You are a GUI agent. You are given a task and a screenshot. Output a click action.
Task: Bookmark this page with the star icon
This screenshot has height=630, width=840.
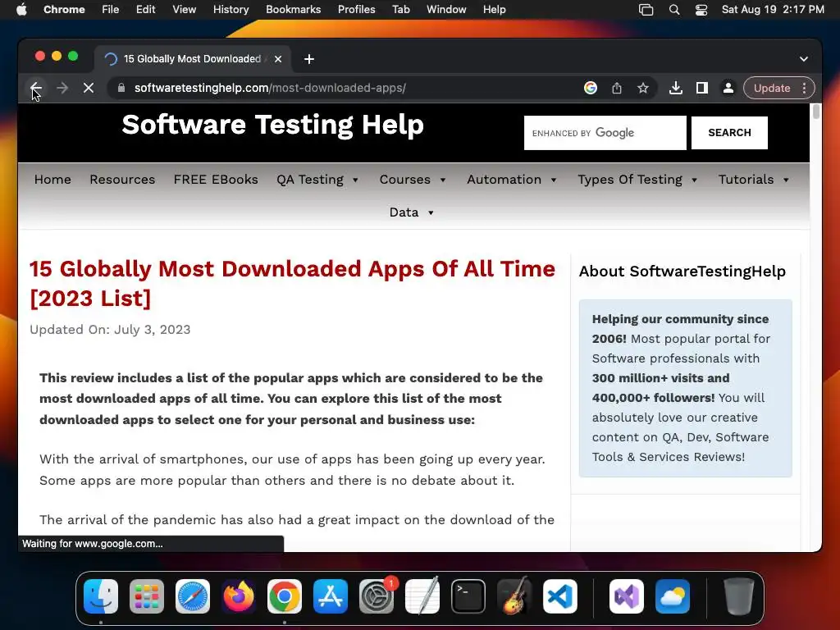[643, 88]
